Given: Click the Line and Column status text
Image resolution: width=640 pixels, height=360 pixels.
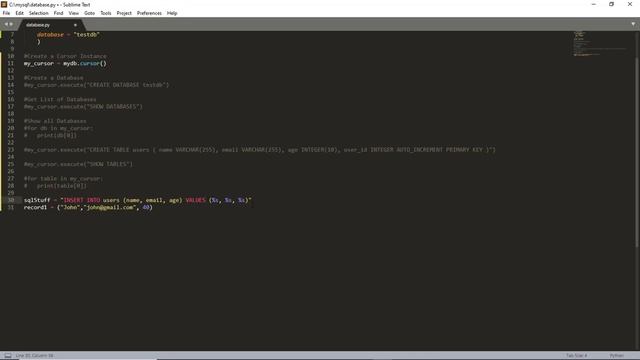Looking at the screenshot, I should pyautogui.click(x=34, y=356).
